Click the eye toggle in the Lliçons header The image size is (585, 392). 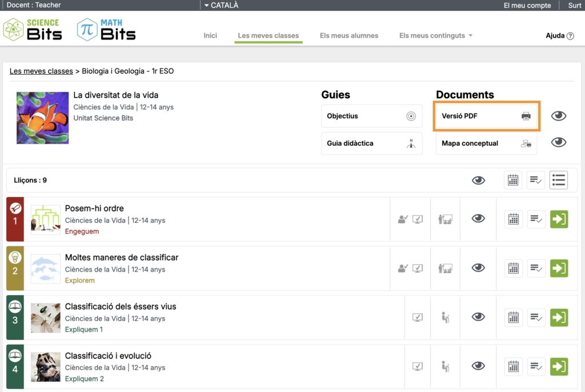[479, 180]
